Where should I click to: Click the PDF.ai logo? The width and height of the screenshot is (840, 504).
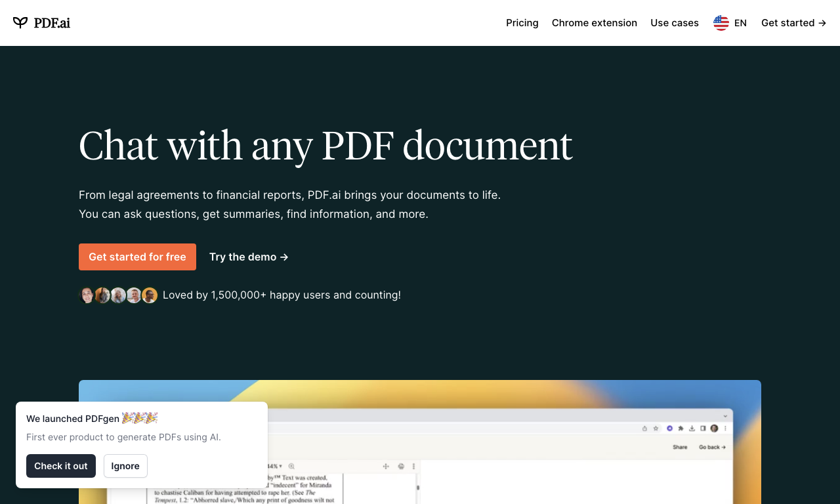(x=41, y=23)
